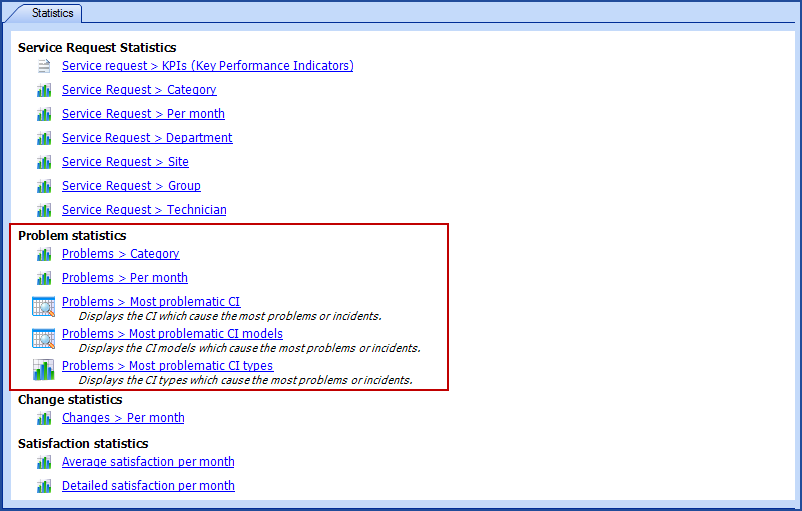View Service Request > Group statistics
Screen dimensions: 802x511
tap(131, 186)
